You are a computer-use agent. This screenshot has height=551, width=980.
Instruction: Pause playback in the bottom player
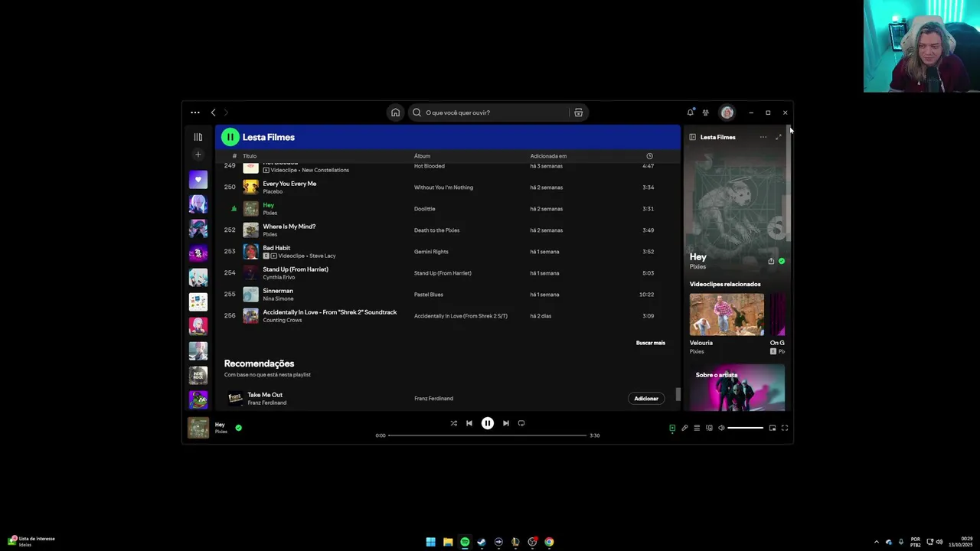tap(488, 423)
